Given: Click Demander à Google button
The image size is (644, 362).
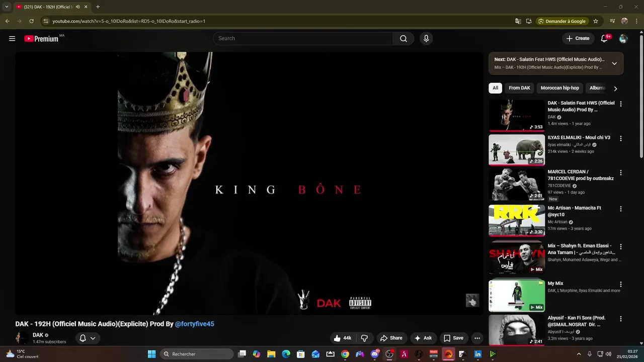Looking at the screenshot, I should (x=562, y=21).
